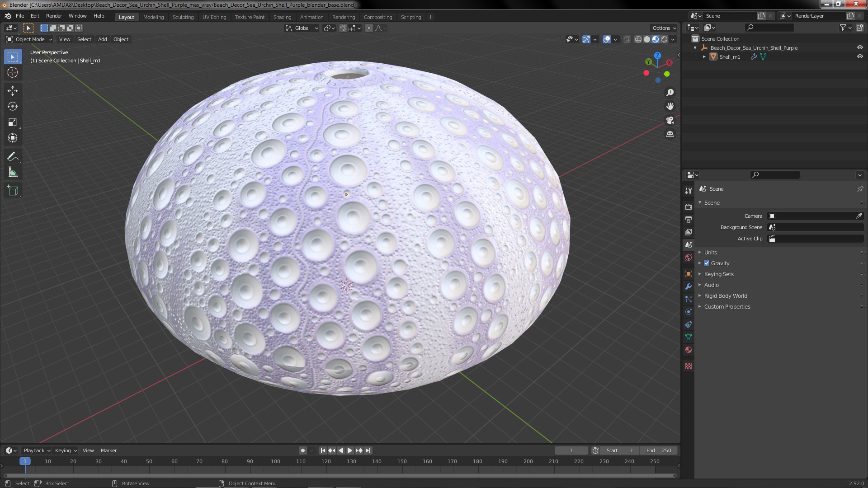The image size is (868, 488).
Task: Open the Output properties tab
Action: (689, 219)
